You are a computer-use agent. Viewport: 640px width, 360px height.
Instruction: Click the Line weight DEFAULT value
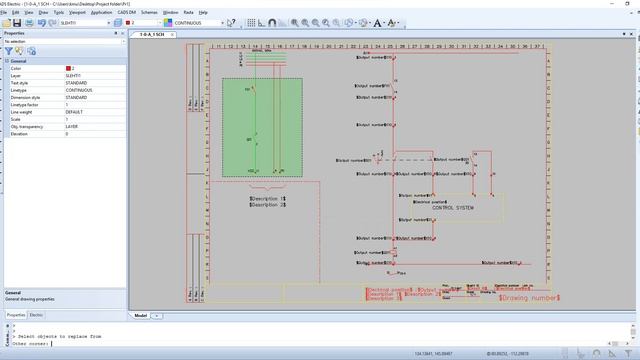pos(95,112)
